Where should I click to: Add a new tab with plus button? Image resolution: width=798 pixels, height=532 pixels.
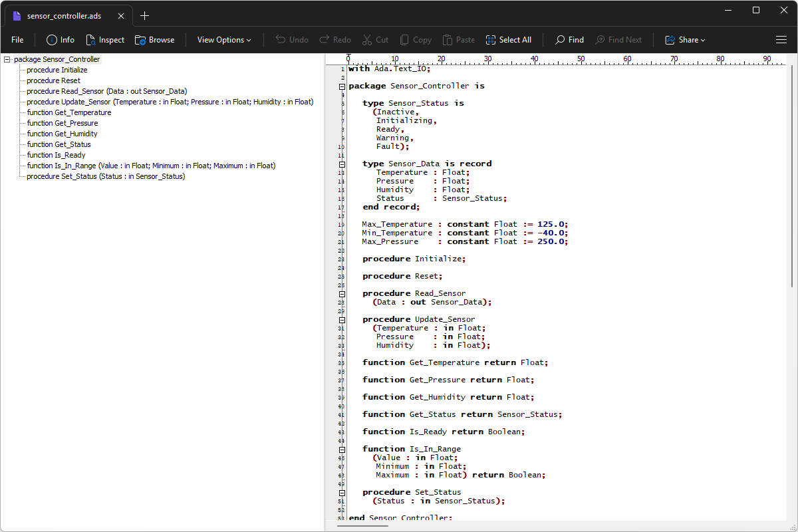pyautogui.click(x=145, y=16)
